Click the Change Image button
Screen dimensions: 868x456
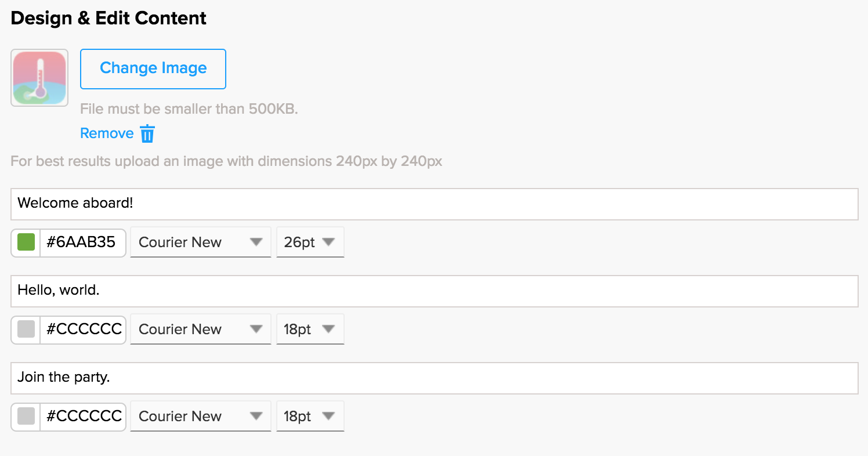(153, 68)
